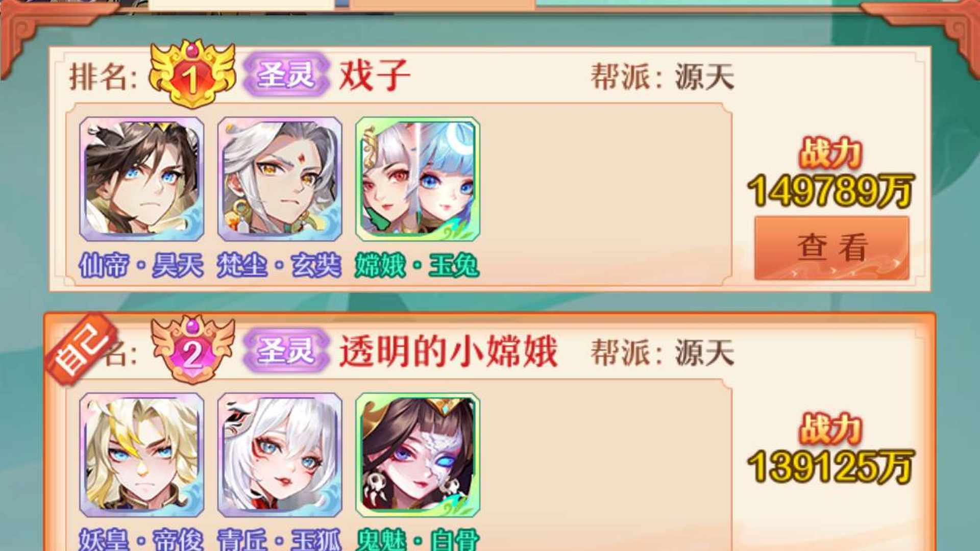Viewport: 980px width, 551px height.
Task: Select the 鬼魅·白骨 hero portrait
Action: tap(418, 455)
